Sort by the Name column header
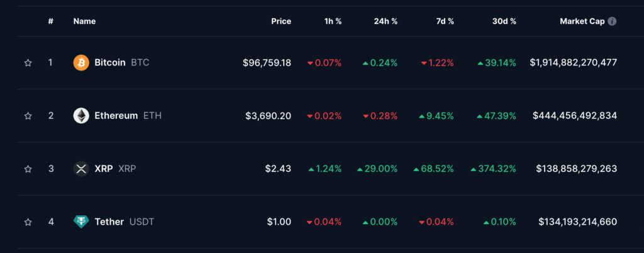The image size is (644, 253). tap(84, 21)
